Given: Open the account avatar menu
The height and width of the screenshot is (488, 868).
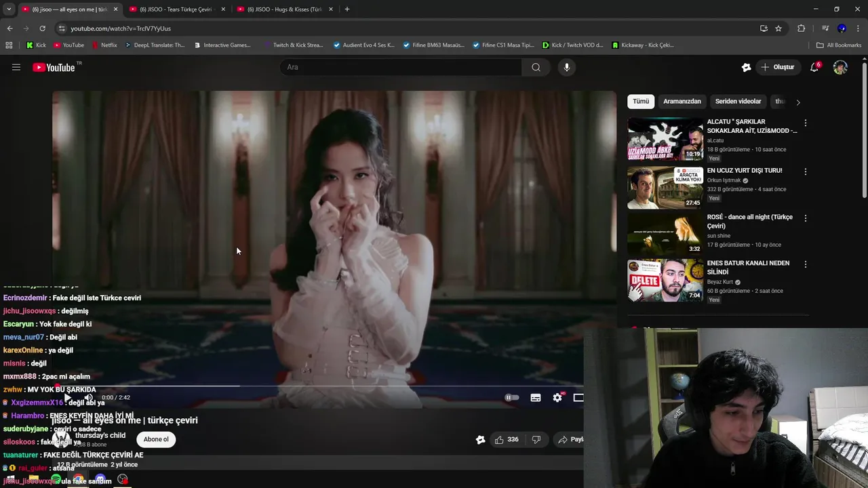Looking at the screenshot, I should pyautogui.click(x=840, y=67).
